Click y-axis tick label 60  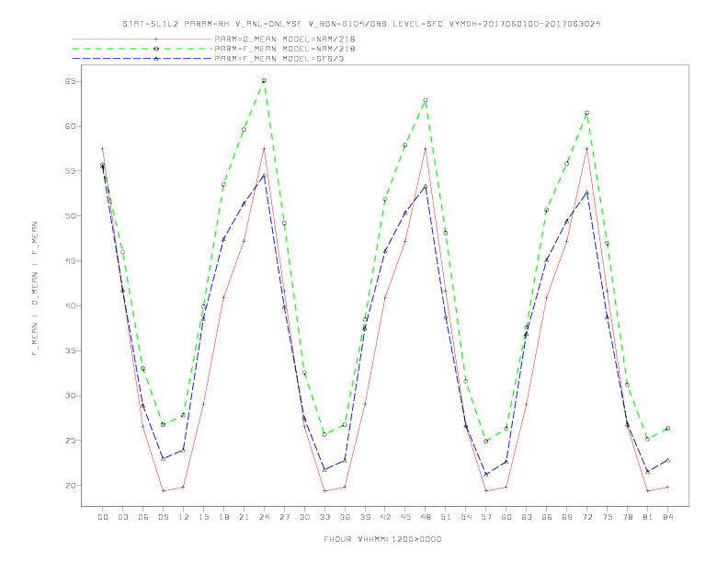point(71,126)
